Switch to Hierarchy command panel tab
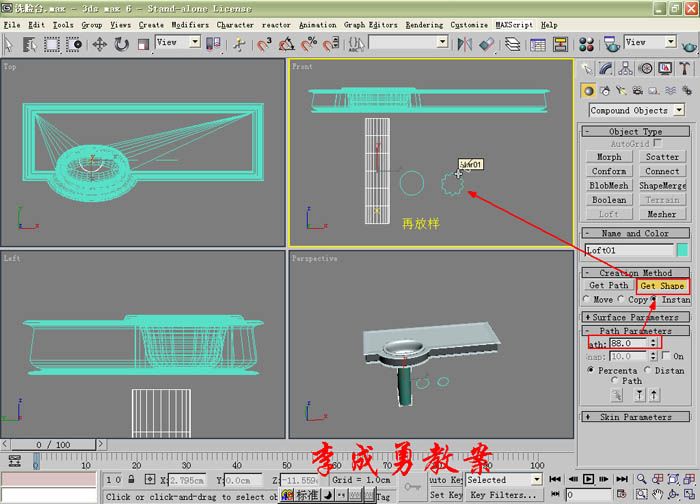The image size is (700, 504). 625,68
